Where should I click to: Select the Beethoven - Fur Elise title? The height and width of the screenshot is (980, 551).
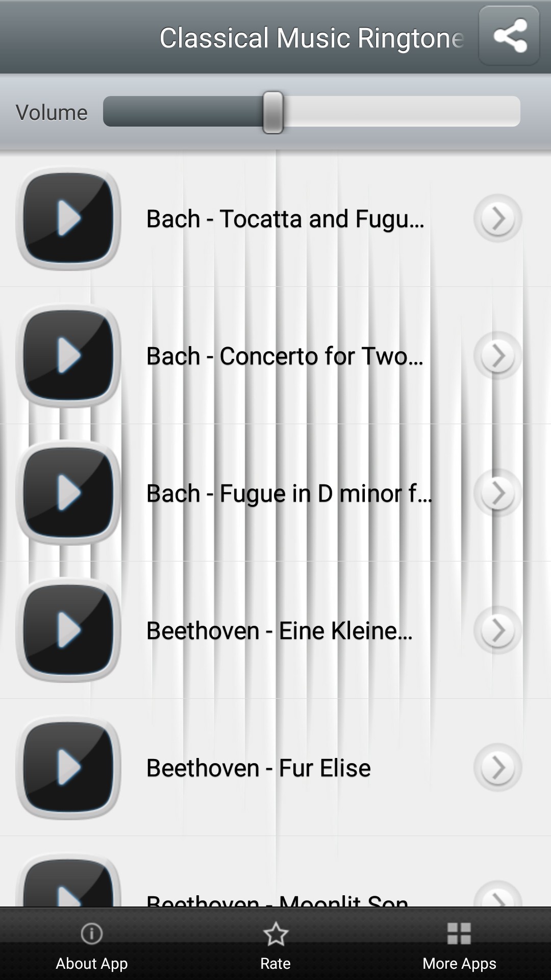click(x=259, y=768)
